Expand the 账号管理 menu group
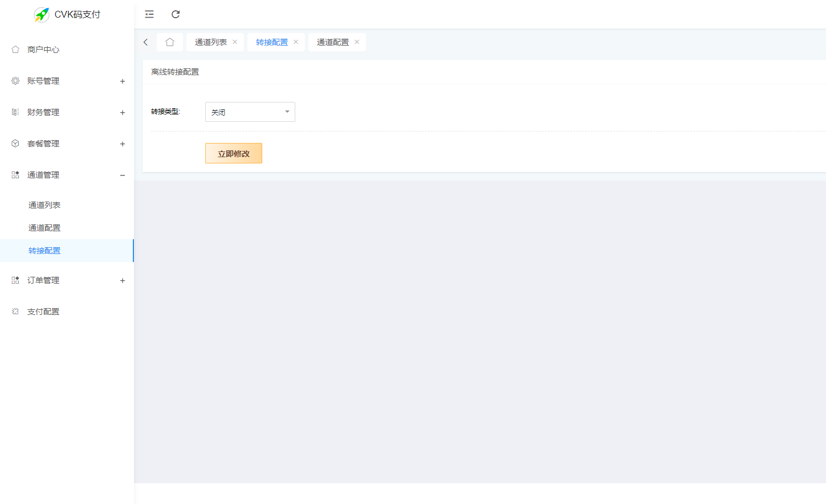This screenshot has width=826, height=504. pos(123,81)
